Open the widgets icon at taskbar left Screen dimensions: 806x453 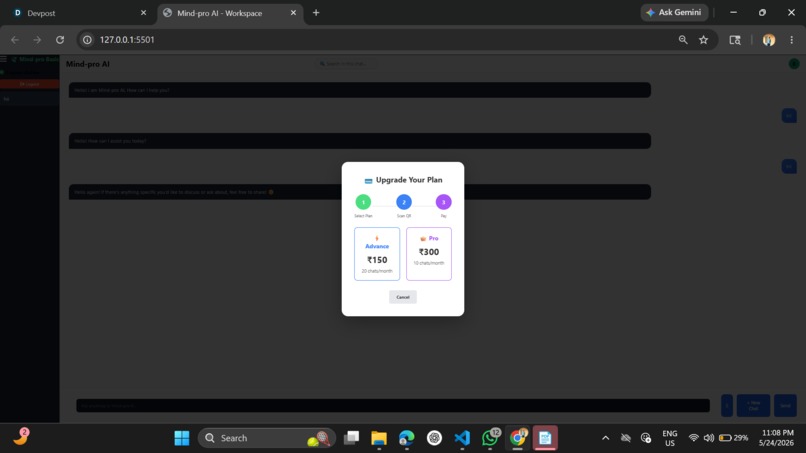21,437
